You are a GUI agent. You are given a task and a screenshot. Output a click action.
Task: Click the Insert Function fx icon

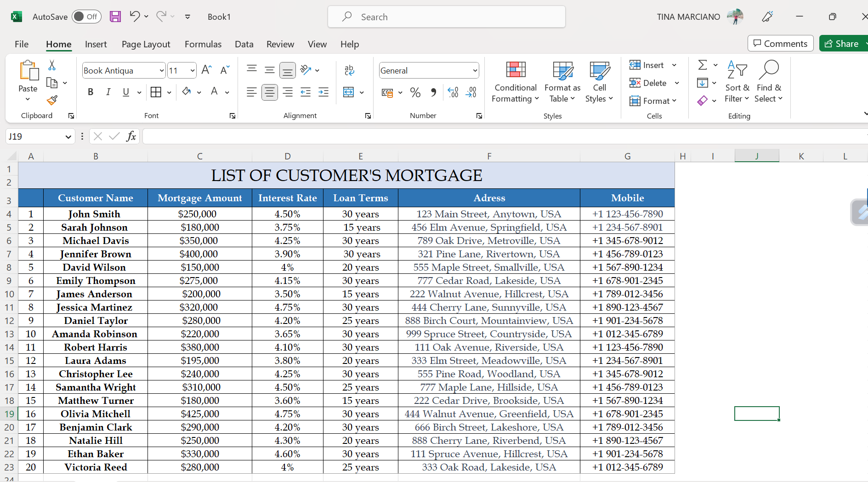[131, 136]
